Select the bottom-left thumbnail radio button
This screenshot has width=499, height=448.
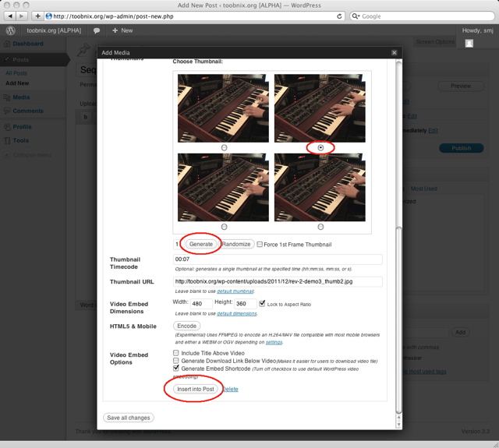click(224, 227)
